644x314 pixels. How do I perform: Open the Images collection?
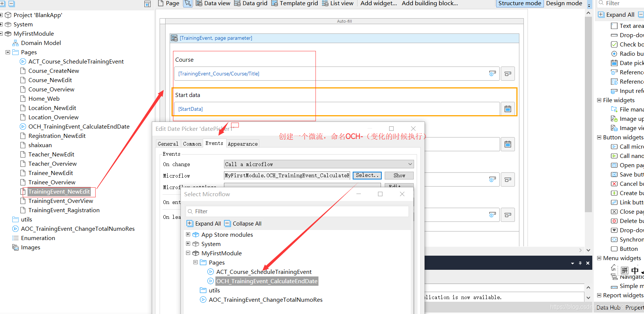[x=31, y=247]
